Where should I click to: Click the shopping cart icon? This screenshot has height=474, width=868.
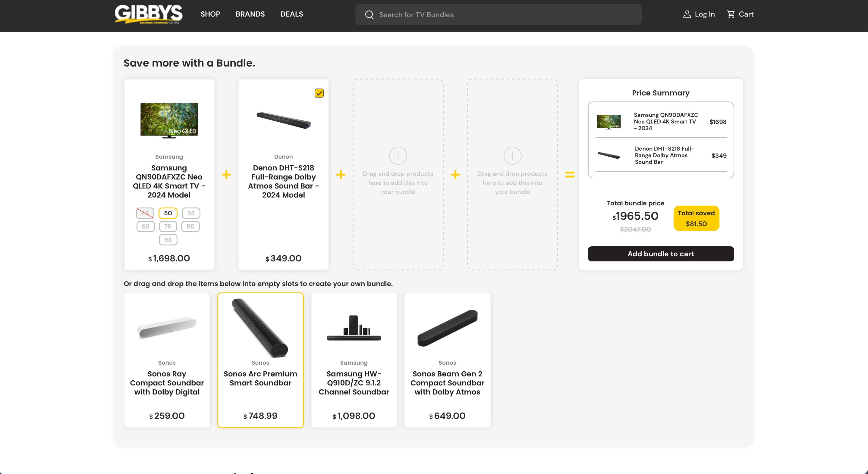pyautogui.click(x=731, y=14)
